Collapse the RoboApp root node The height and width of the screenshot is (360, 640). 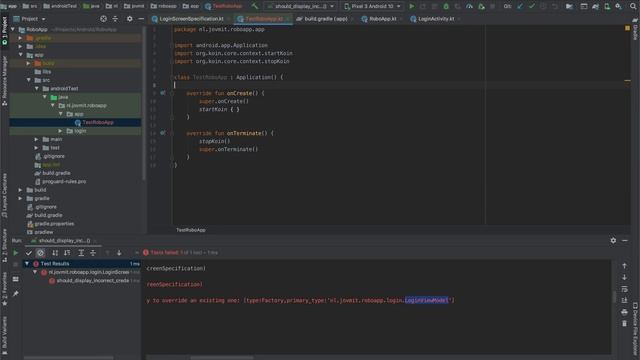tap(13, 29)
